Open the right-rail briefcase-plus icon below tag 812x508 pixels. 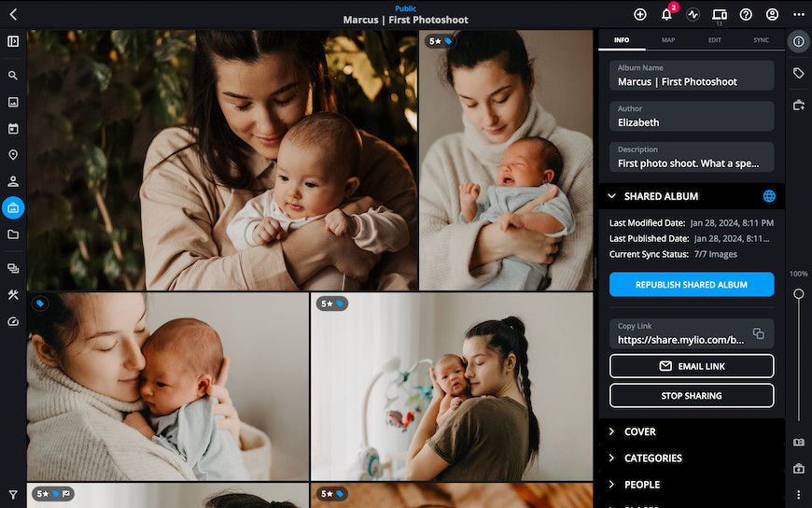(x=799, y=106)
